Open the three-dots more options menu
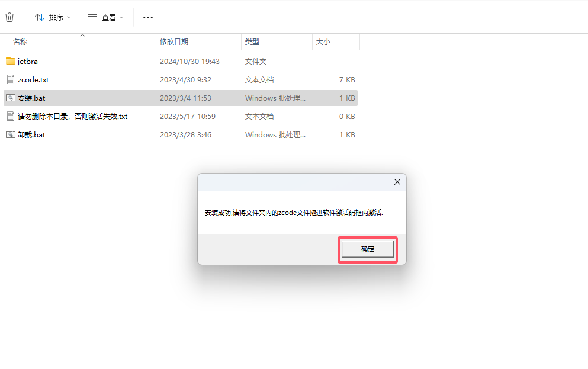588x369 pixels. coord(148,18)
